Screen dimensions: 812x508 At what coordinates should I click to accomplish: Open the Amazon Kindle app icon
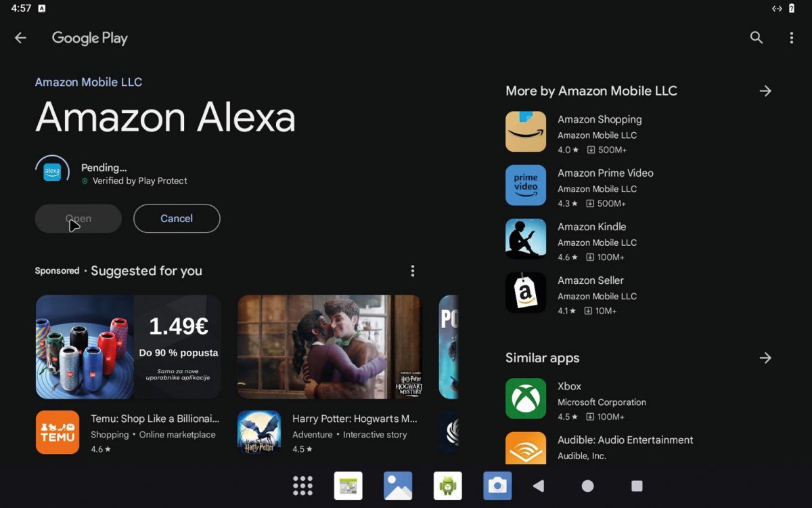(x=526, y=238)
